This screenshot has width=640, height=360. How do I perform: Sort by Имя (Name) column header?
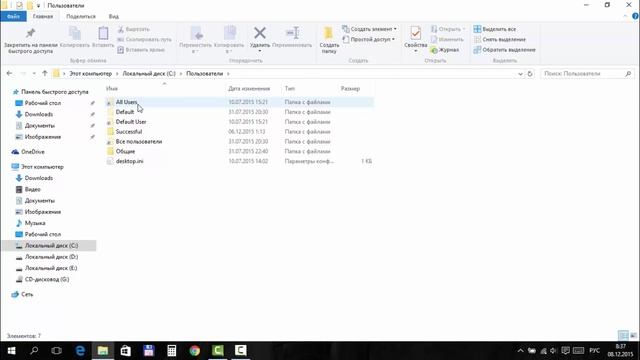point(112,89)
